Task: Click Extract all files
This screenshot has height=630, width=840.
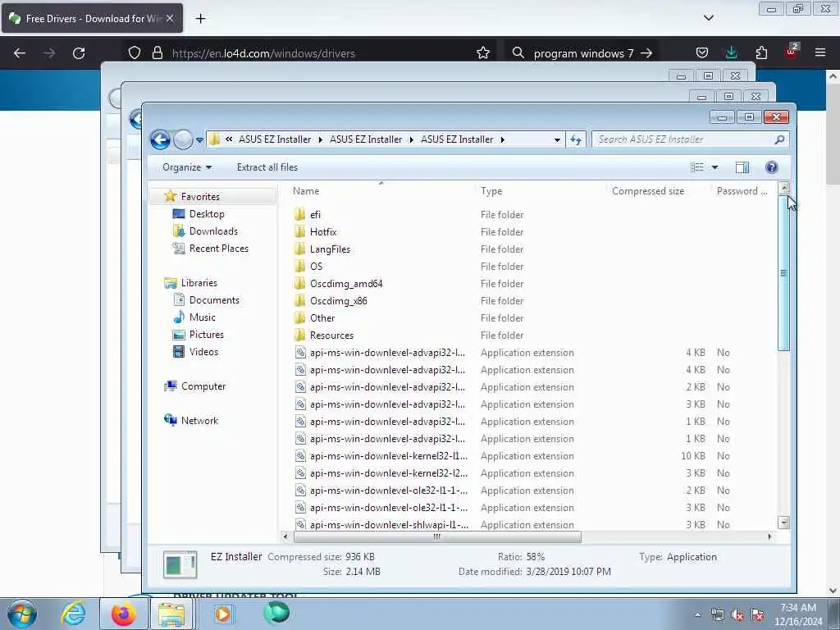Action: coord(267,167)
